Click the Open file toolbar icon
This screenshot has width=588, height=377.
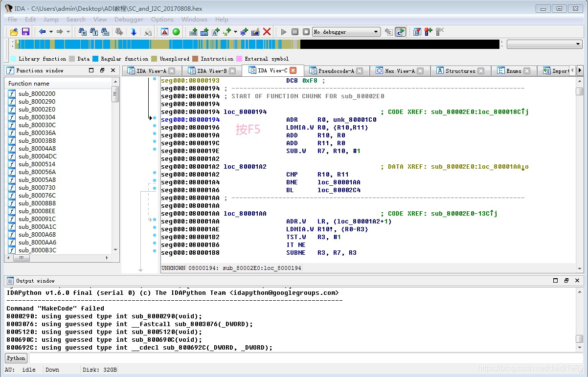14,32
